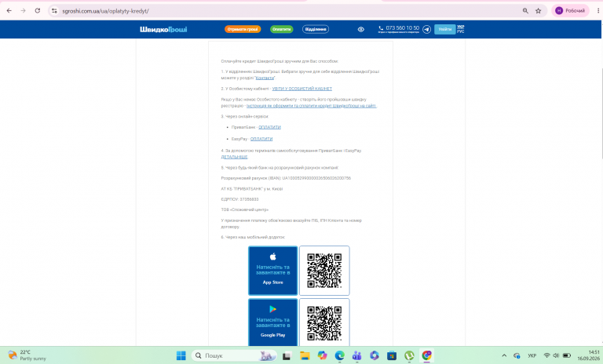Open the ДЕТАЛЬНІШЕ link
Screen dimensions: 603x364
(x=234, y=157)
